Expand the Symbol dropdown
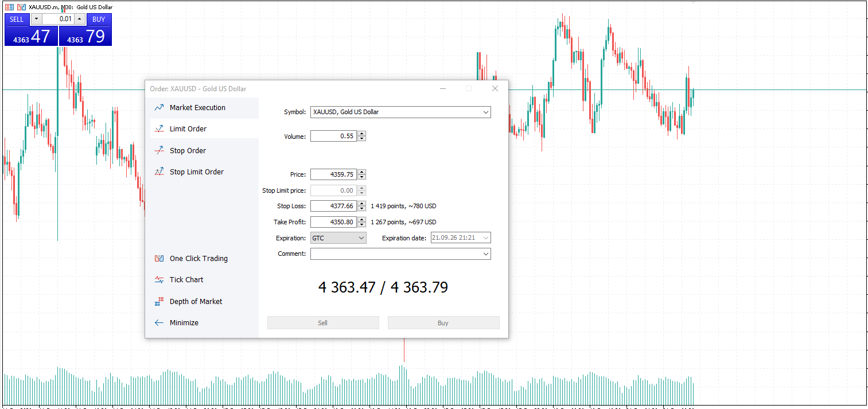 [485, 112]
